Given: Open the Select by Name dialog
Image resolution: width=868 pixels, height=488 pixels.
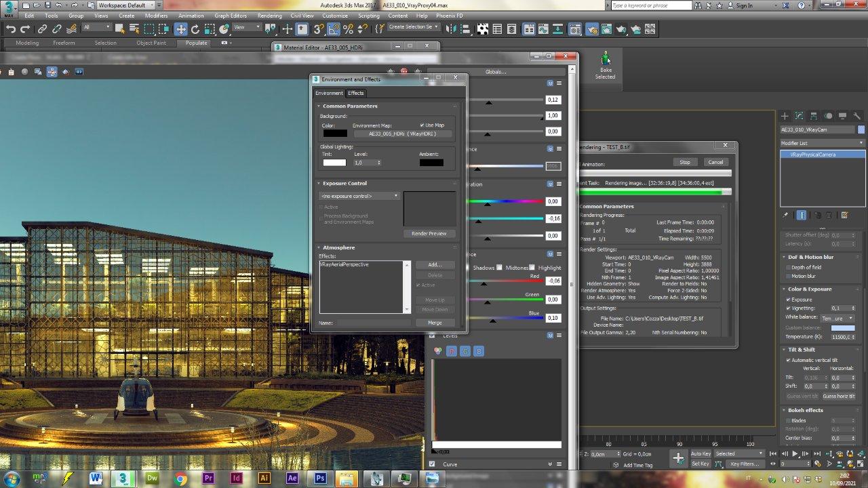Looking at the screenshot, I should (x=134, y=29).
